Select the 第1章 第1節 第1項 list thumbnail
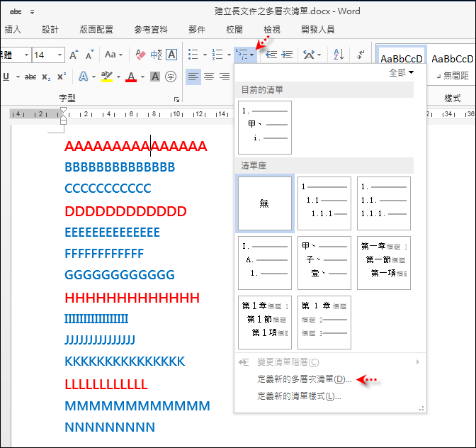Screen dimensions: 476x448 tap(265, 323)
